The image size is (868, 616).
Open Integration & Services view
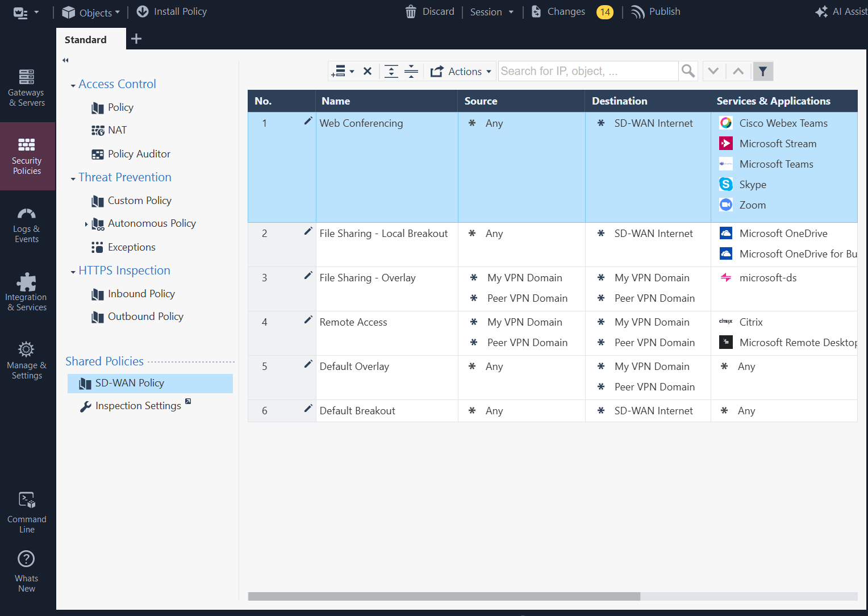(27, 293)
